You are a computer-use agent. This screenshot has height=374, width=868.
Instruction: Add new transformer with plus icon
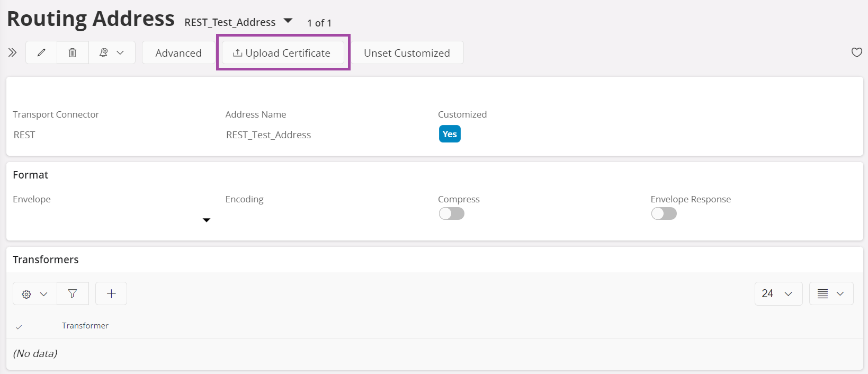coord(111,293)
